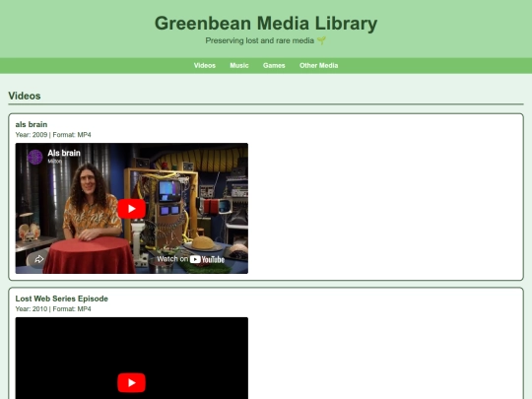Play the Als brain YouTube video
This screenshot has height=399, width=532.
click(x=132, y=209)
